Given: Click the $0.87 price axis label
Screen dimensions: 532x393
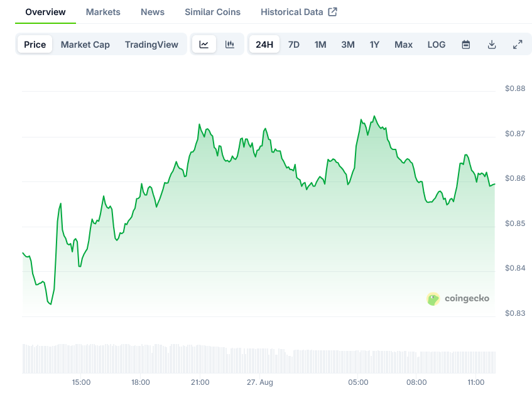Looking at the screenshot, I should 515,134.
